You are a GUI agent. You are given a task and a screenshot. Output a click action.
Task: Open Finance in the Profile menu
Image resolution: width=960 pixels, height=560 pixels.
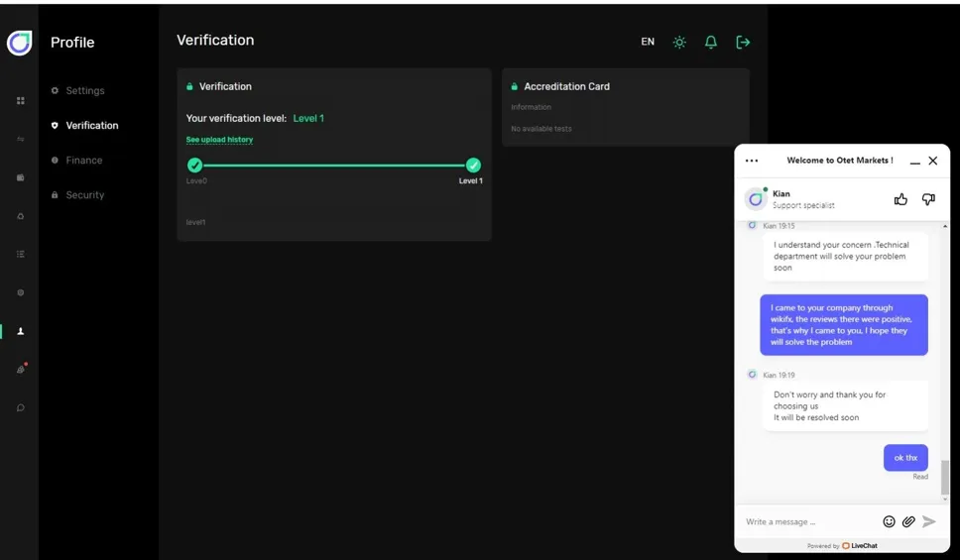tap(76, 161)
